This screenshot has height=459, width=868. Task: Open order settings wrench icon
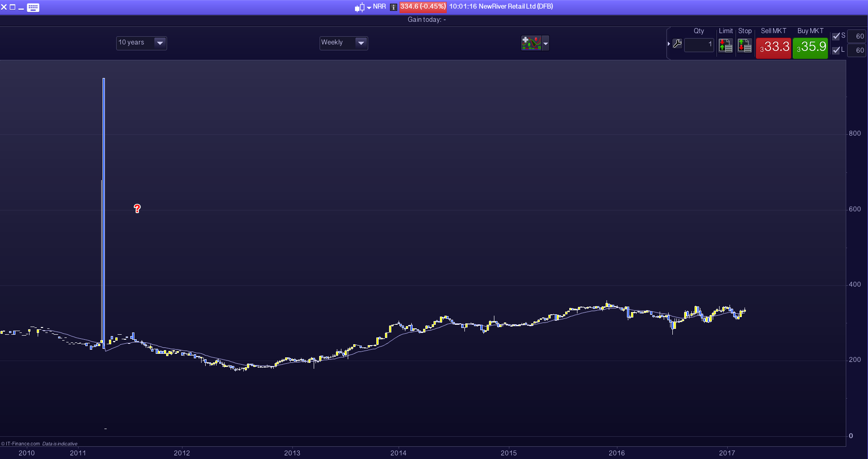click(677, 44)
